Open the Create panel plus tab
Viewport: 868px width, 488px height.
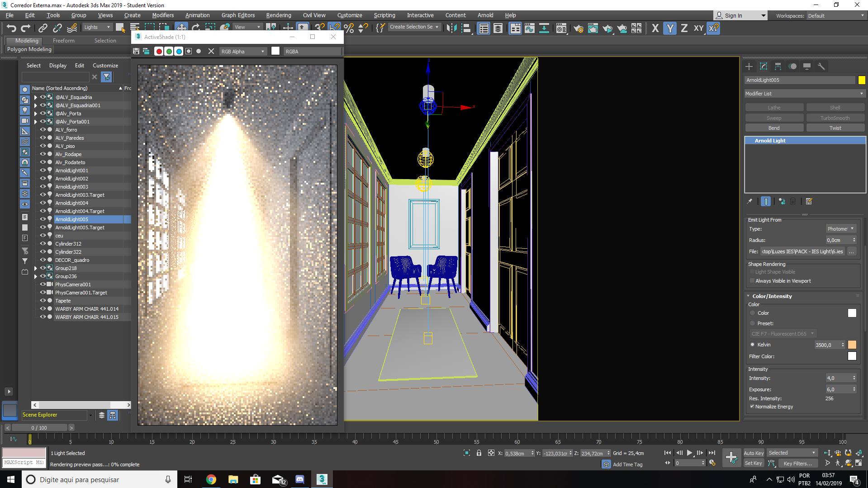point(749,66)
